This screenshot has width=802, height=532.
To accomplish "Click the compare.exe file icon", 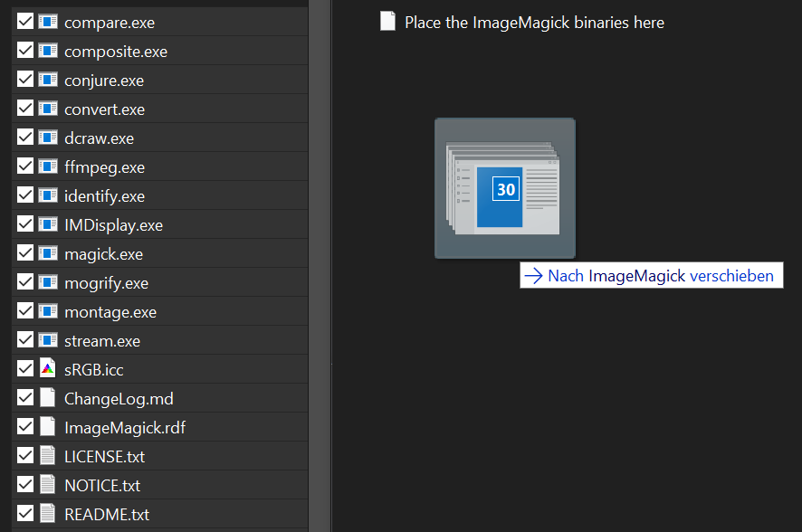I will click(x=48, y=22).
